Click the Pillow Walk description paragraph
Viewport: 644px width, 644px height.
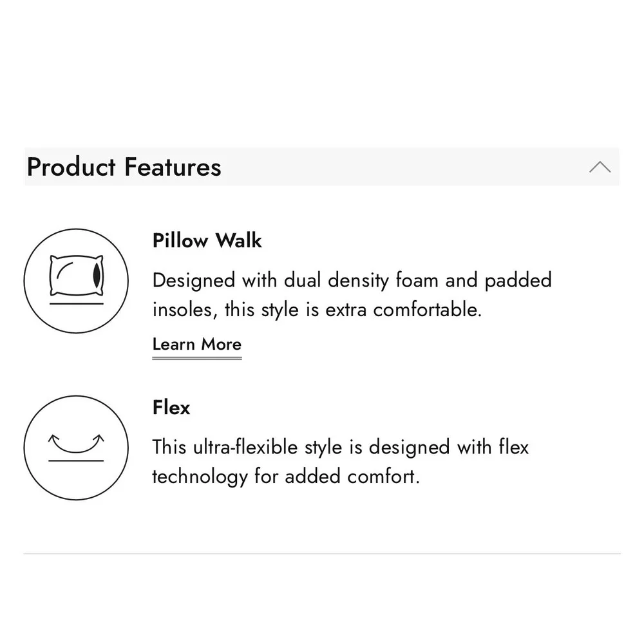pyautogui.click(x=352, y=295)
